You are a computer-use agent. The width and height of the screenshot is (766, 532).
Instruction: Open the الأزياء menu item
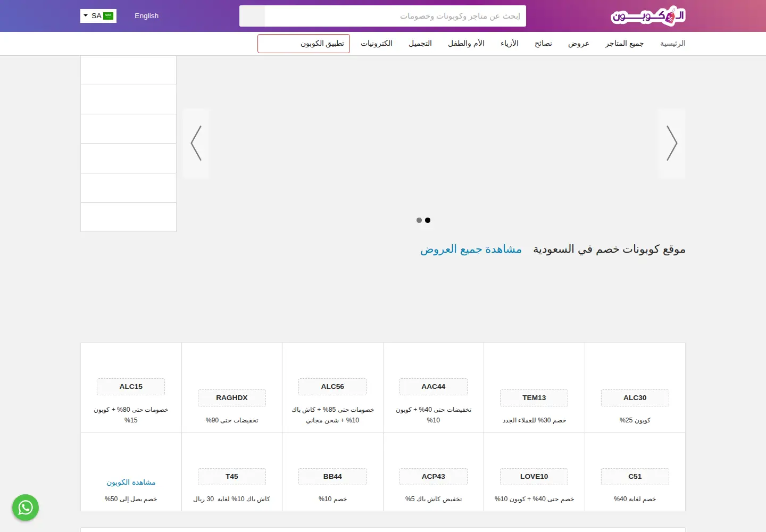point(510,44)
